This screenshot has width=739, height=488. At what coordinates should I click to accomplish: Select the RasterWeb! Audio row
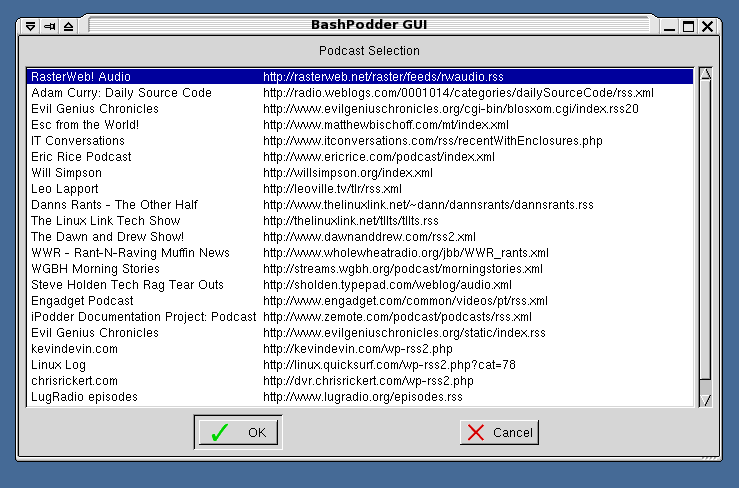click(360, 76)
